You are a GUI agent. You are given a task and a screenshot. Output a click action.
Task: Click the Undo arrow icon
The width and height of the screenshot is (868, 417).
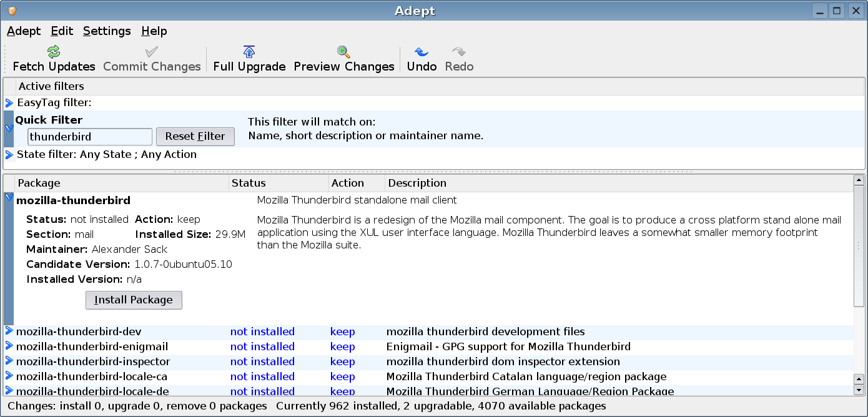[422, 52]
